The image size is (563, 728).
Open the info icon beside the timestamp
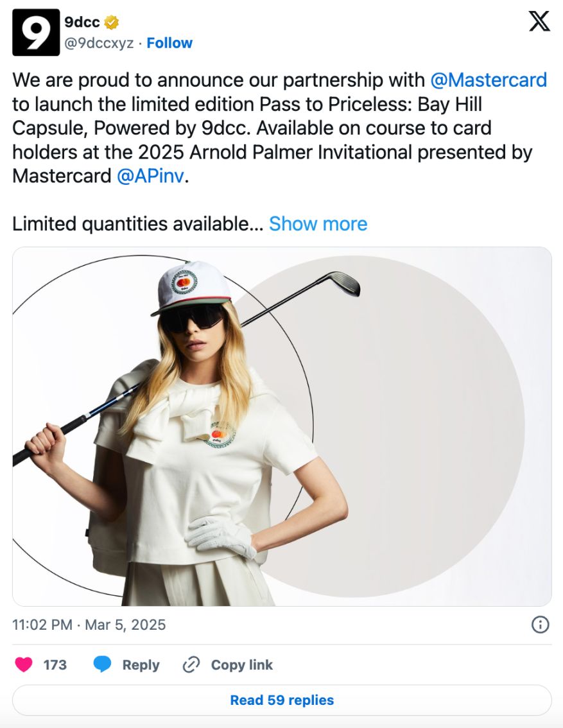(541, 625)
